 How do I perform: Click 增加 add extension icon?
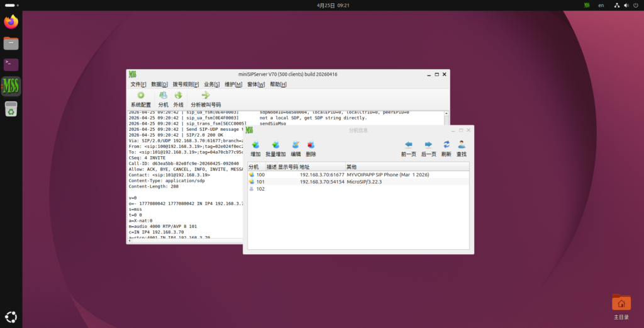pyautogui.click(x=255, y=149)
